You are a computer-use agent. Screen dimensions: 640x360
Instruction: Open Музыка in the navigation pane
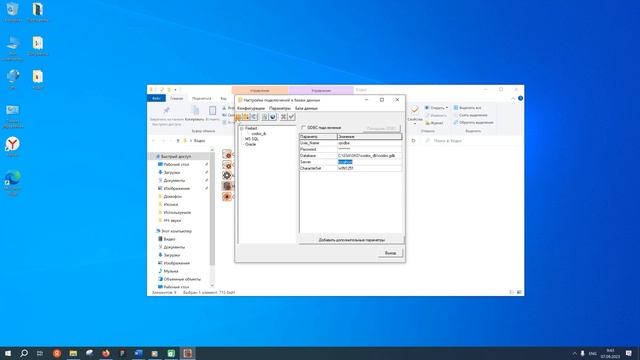171,271
